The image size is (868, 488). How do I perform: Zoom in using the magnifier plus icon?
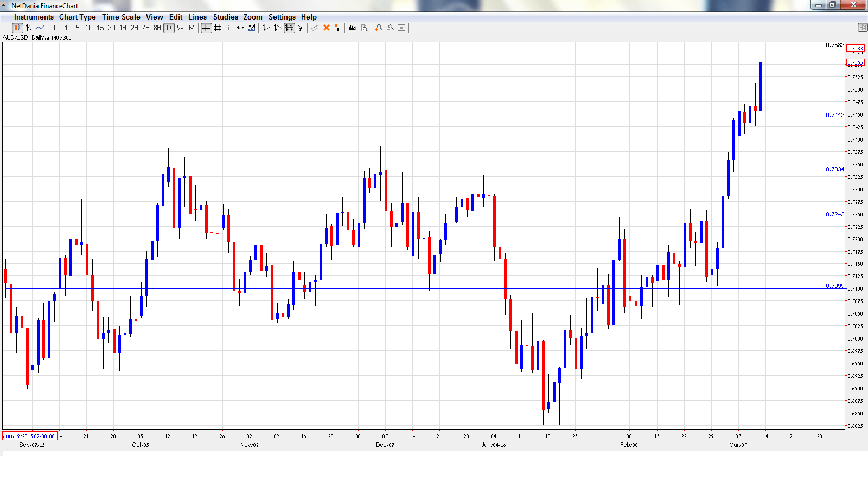[x=379, y=28]
